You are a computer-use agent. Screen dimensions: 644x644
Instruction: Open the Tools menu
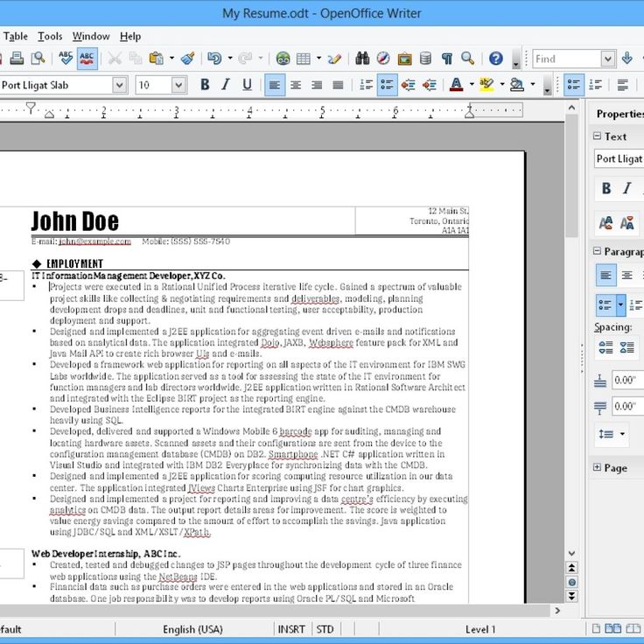tap(50, 36)
